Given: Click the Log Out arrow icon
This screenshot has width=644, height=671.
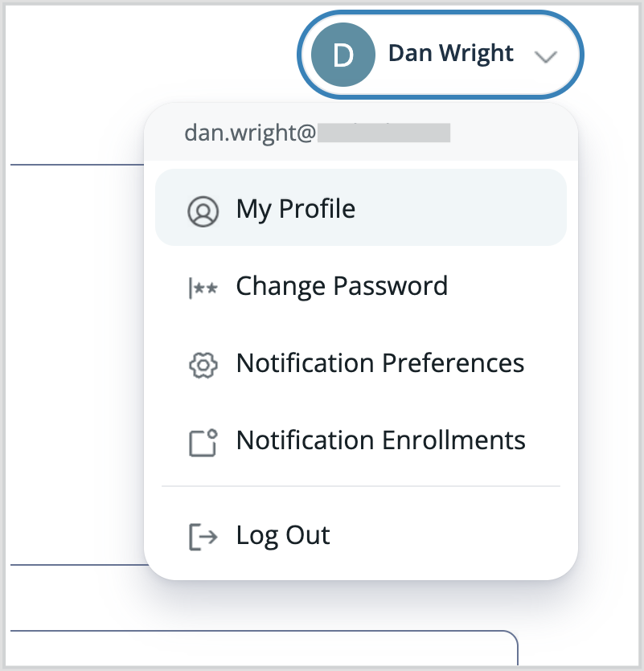Looking at the screenshot, I should click(x=203, y=536).
